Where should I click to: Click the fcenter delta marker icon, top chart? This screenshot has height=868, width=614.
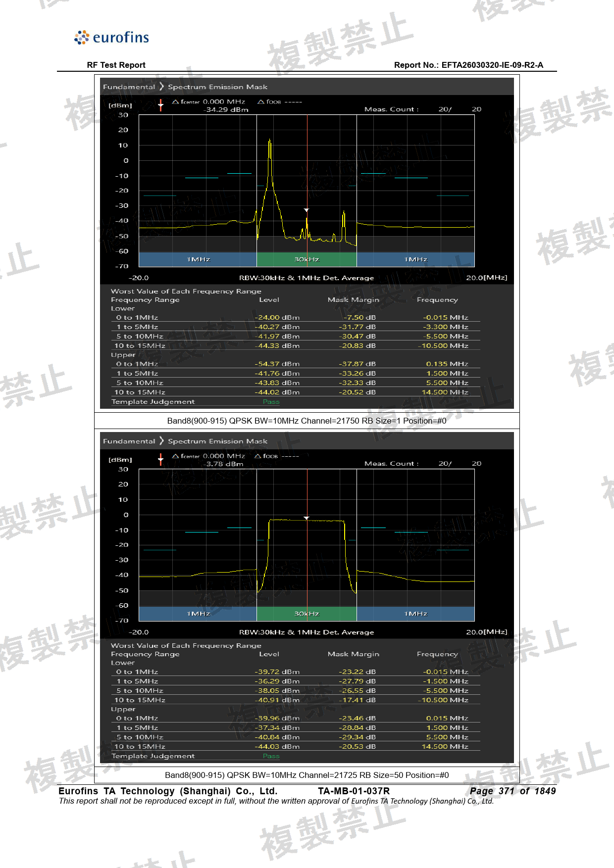(x=175, y=102)
